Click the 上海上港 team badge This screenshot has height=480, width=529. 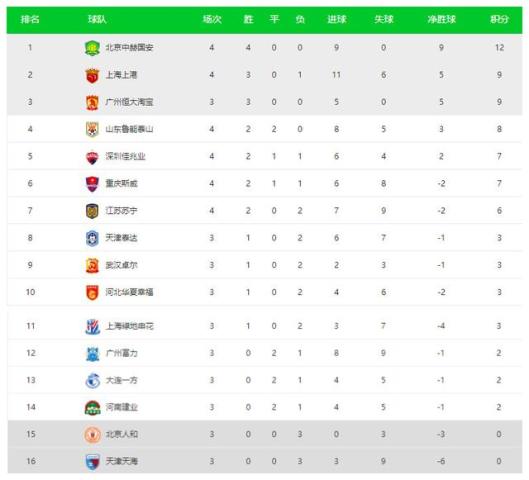[x=92, y=75]
